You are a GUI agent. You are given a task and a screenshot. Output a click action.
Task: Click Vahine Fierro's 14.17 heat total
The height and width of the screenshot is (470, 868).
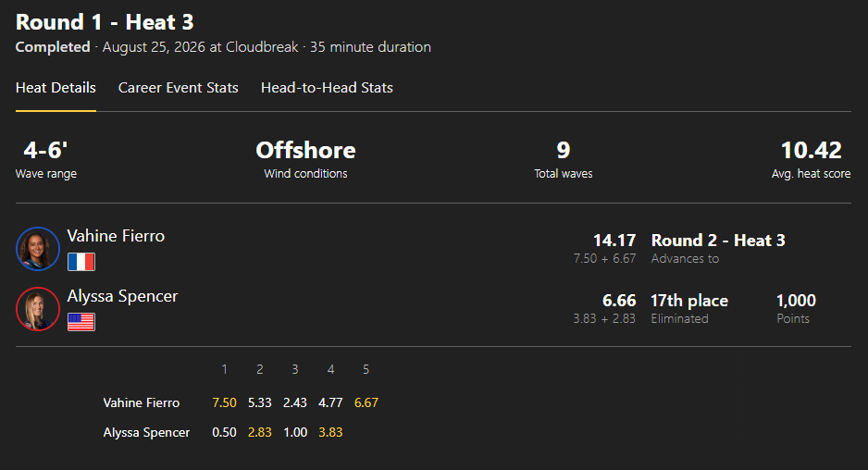point(614,241)
